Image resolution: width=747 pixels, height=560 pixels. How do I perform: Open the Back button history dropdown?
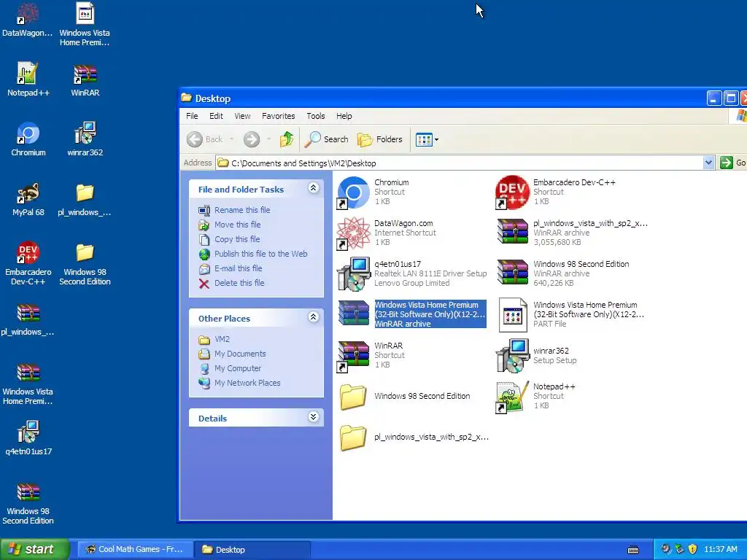(231, 139)
